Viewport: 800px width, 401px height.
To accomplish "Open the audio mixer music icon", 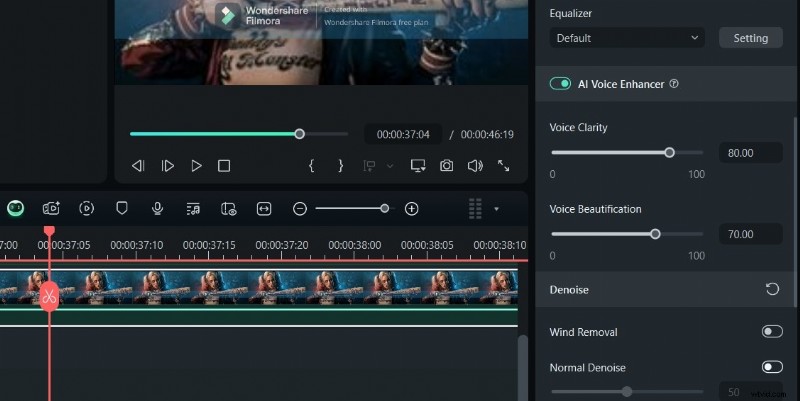I will 193,209.
